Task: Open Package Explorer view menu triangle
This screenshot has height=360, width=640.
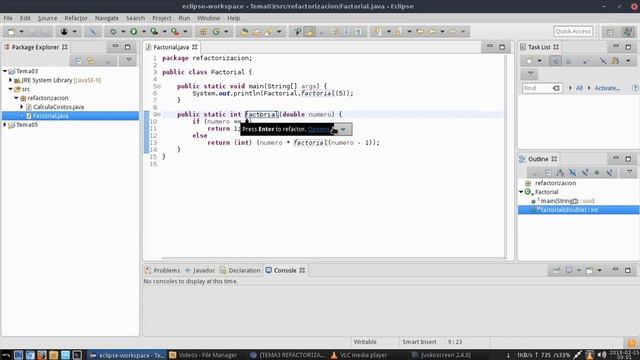Action: [x=129, y=60]
